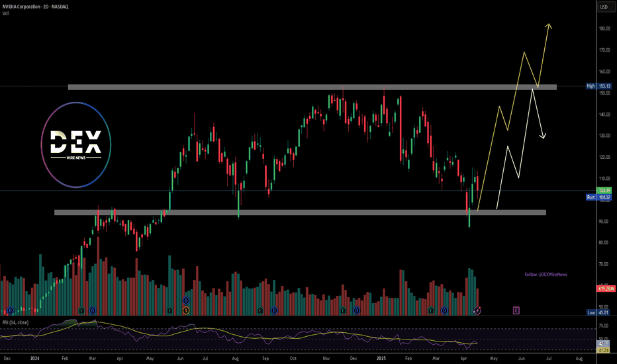
Task: Click the Post 104.32 price label
Action: (598, 197)
